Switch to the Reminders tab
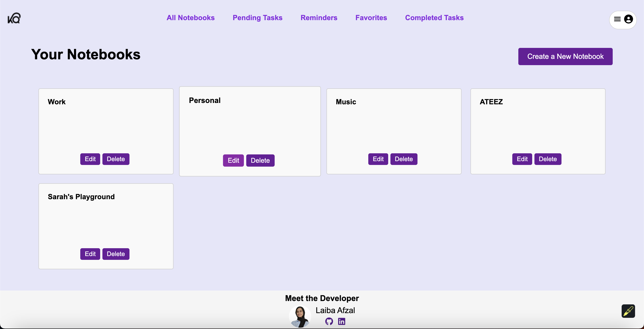644x329 pixels. (319, 18)
